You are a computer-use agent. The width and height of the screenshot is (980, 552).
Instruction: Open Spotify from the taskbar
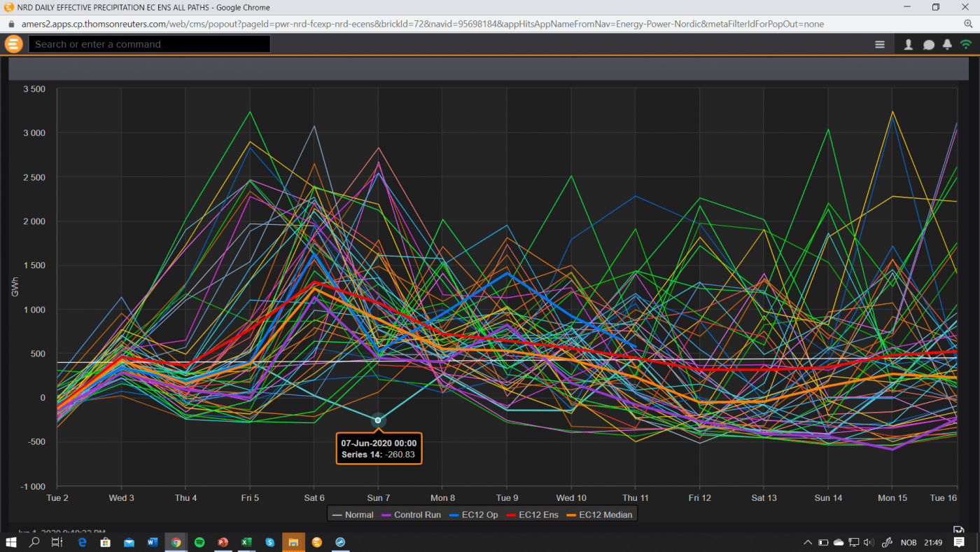coord(199,542)
